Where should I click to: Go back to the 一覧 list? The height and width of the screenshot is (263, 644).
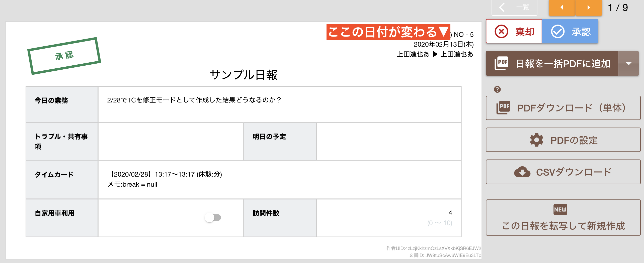pyautogui.click(x=514, y=7)
